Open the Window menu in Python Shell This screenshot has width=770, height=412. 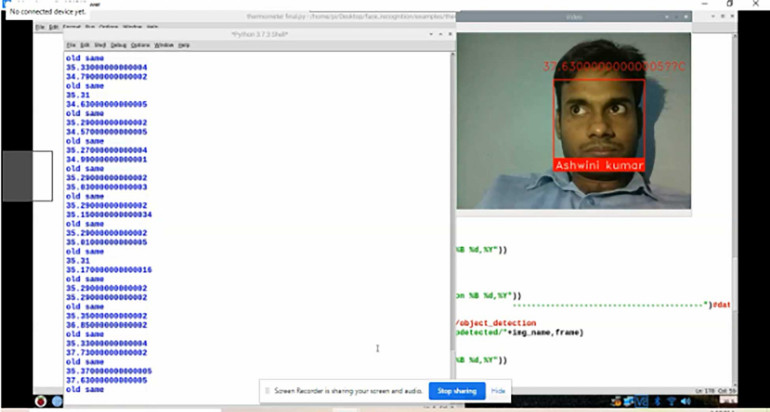(x=164, y=45)
